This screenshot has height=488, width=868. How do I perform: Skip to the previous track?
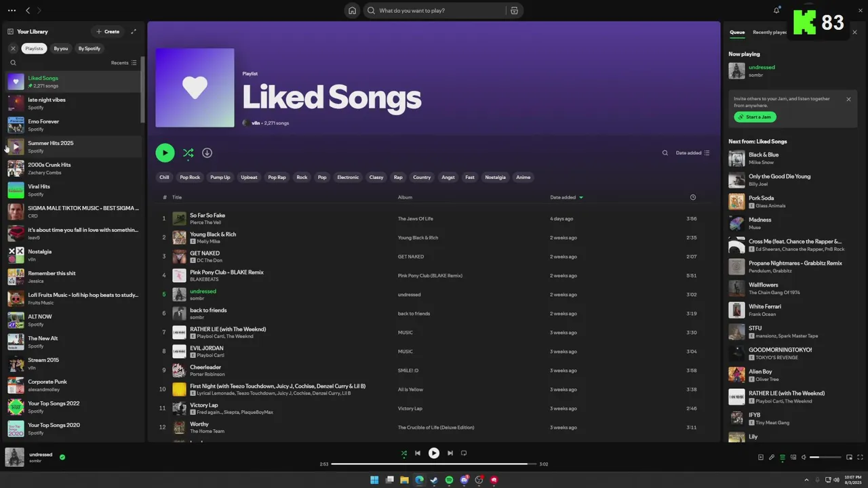[418, 453]
